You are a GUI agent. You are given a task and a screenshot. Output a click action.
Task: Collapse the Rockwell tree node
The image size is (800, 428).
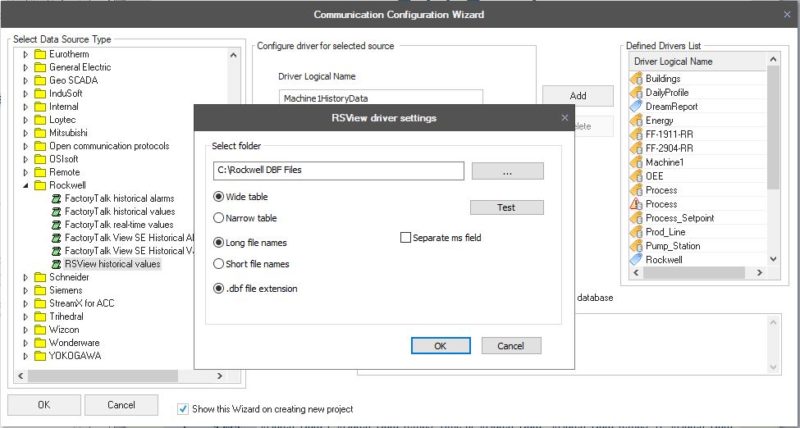26,185
